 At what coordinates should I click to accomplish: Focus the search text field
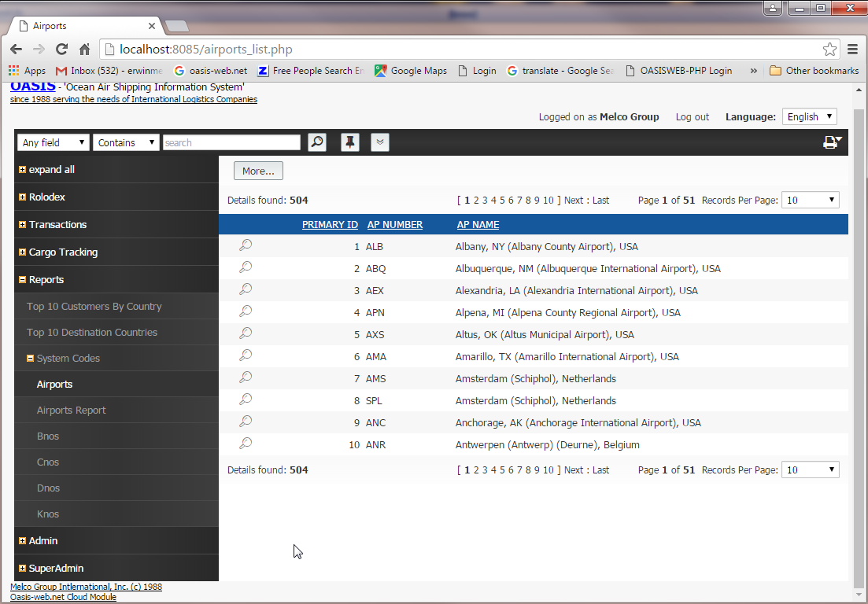coord(231,142)
